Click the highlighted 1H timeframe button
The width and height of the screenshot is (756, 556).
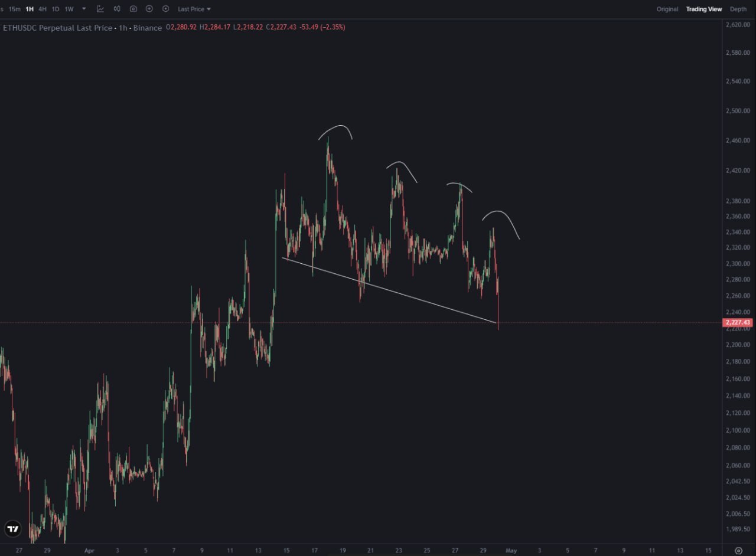pos(29,9)
